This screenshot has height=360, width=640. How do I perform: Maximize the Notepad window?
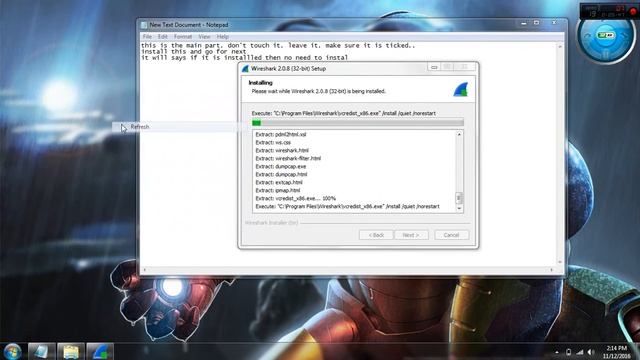click(537, 23)
